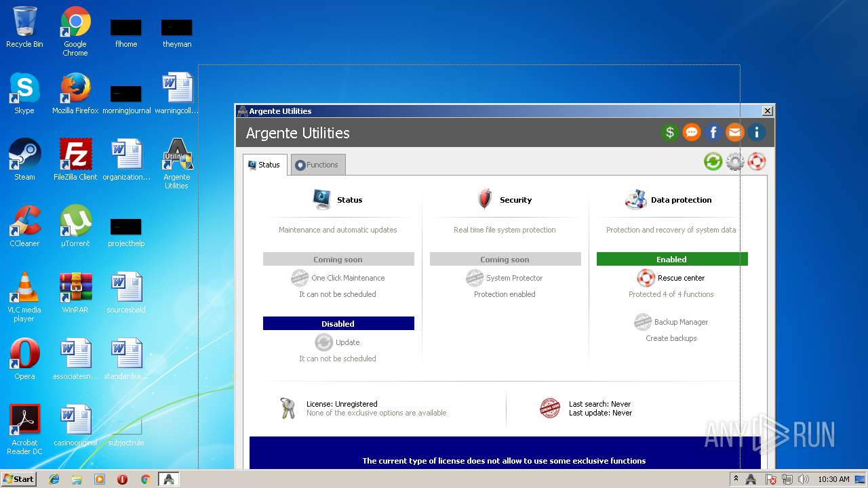868x488 pixels.
Task: Show hidden tray icons arrow
Action: pos(736,479)
